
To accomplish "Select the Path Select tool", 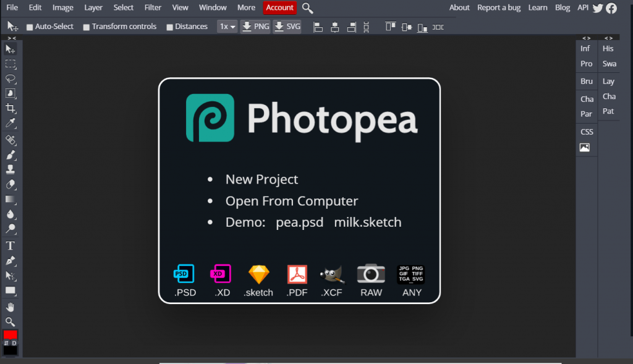I will 11,276.
